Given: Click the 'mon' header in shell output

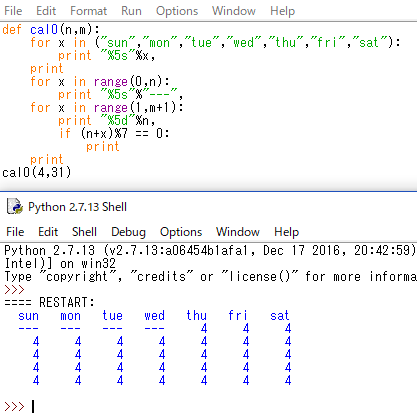Looking at the screenshot, I should pyautogui.click(x=70, y=315).
